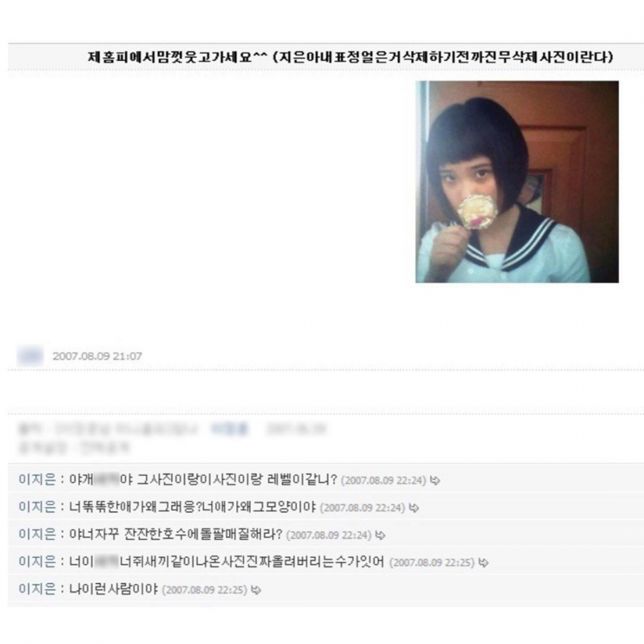Click blurred second line under the info row
Viewport: 644px width, 644px height.
click(74, 447)
